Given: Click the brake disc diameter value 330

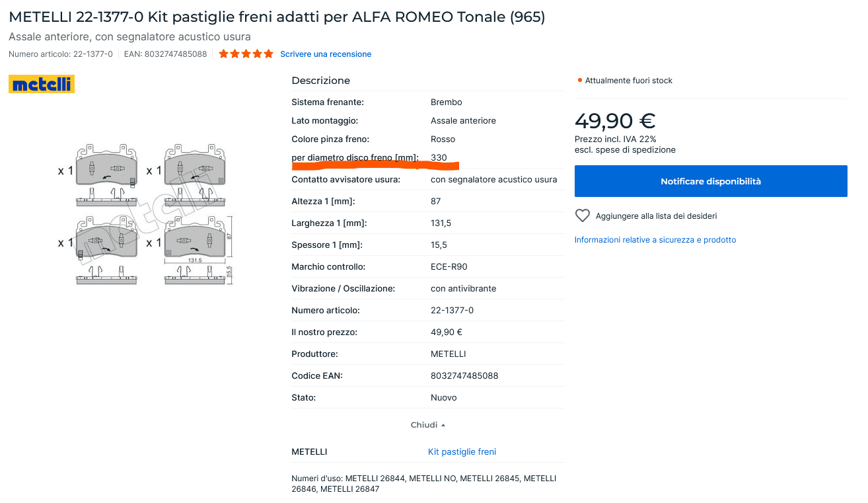Looking at the screenshot, I should click(x=439, y=158).
